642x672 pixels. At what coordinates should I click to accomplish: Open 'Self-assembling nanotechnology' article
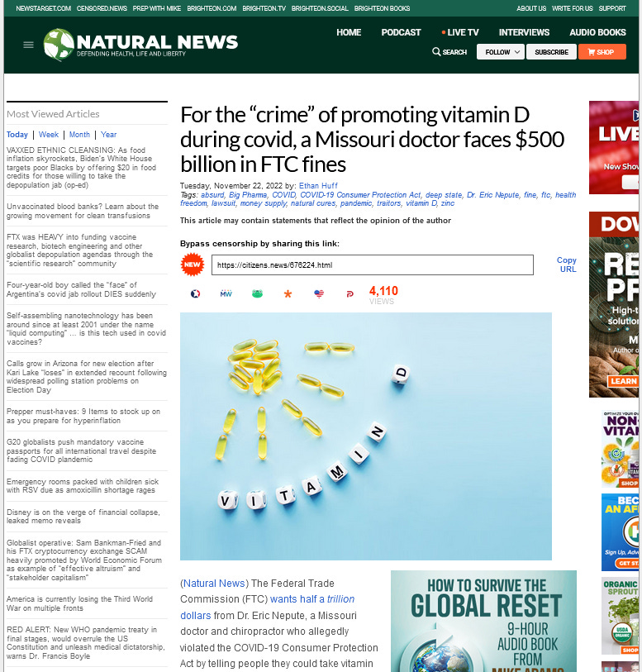click(86, 329)
